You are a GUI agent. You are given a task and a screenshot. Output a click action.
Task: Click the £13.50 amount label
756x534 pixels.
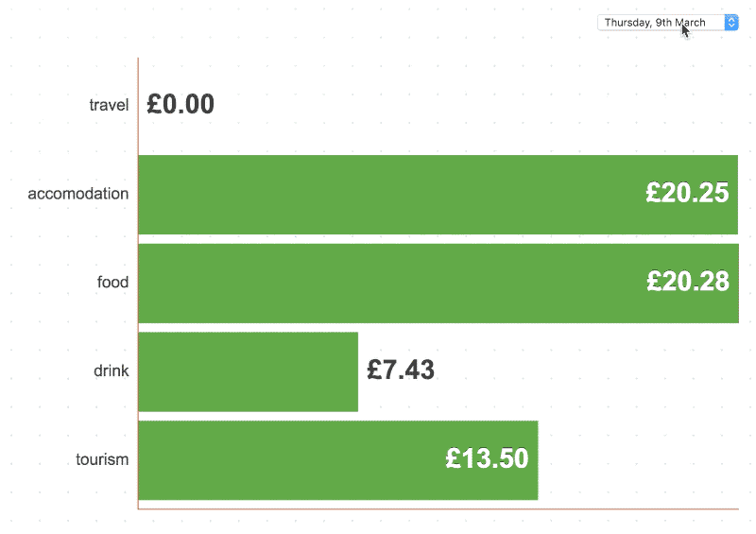tap(487, 458)
